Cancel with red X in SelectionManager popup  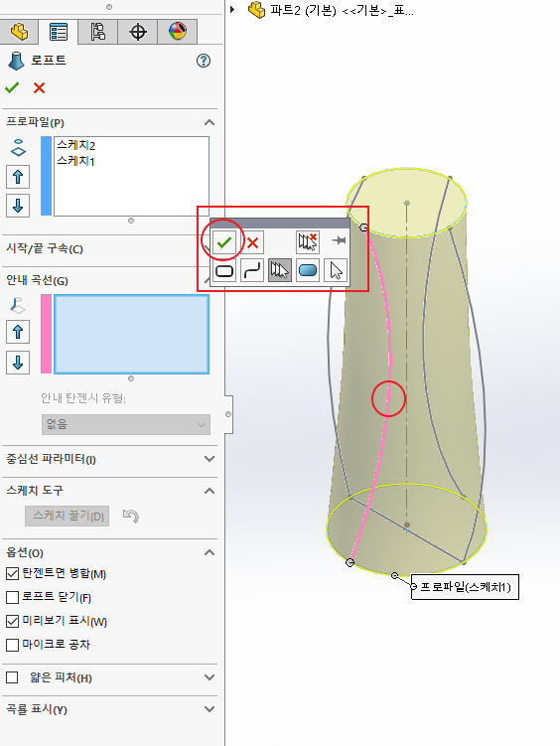(252, 243)
